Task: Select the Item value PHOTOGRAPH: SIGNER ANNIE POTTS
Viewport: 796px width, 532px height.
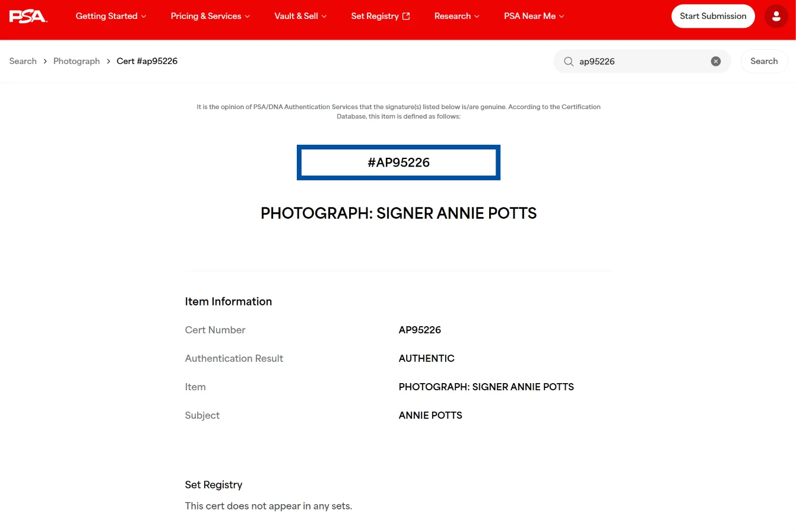Action: [x=486, y=387]
